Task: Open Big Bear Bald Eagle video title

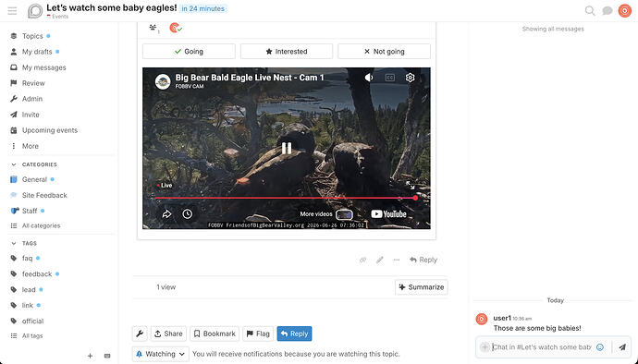Action: [250, 78]
